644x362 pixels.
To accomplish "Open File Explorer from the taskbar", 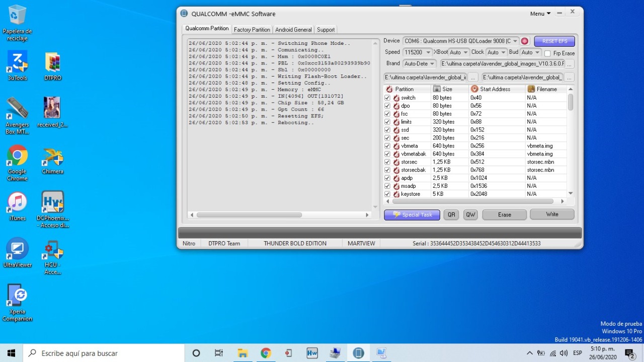I will pos(243,353).
